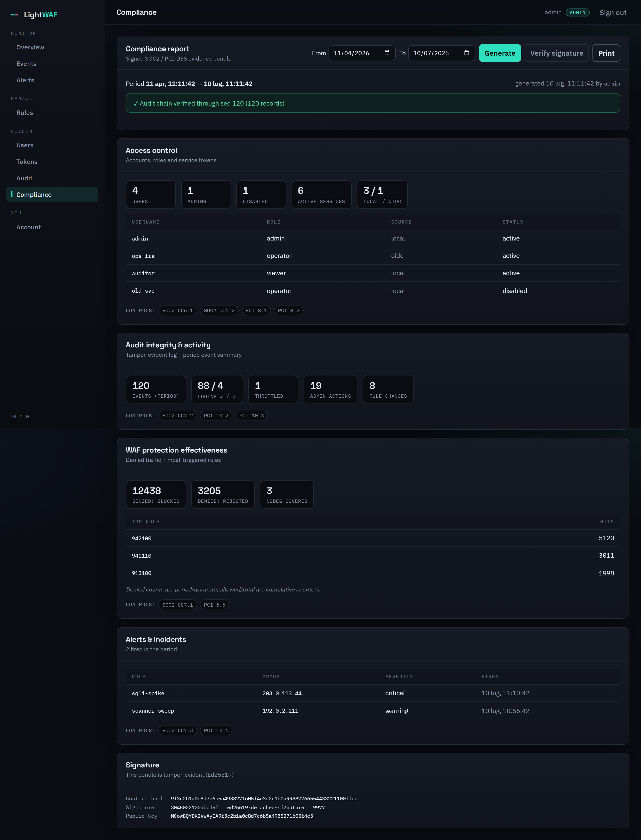Click the group IP 203.0.113.44
This screenshot has height=840, width=641.
(282, 693)
